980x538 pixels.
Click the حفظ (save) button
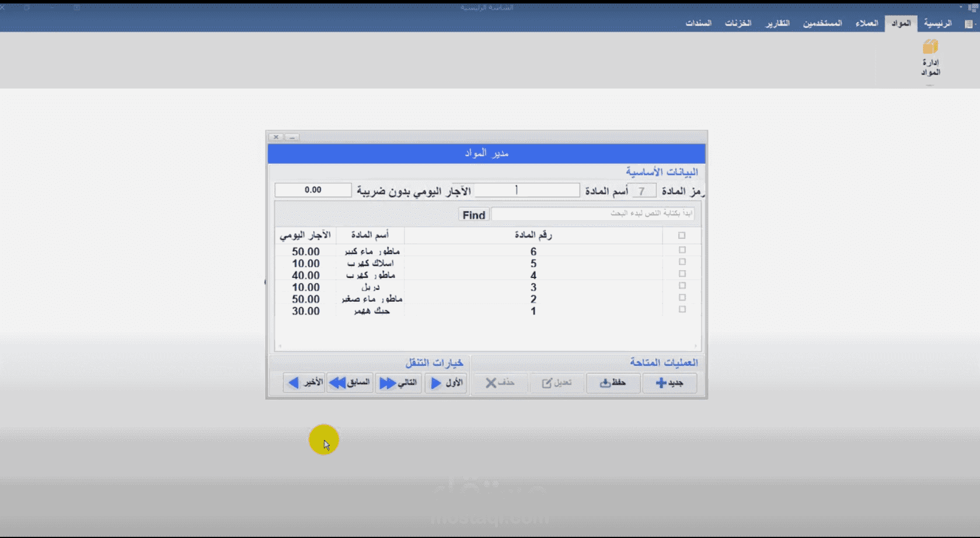[613, 383]
